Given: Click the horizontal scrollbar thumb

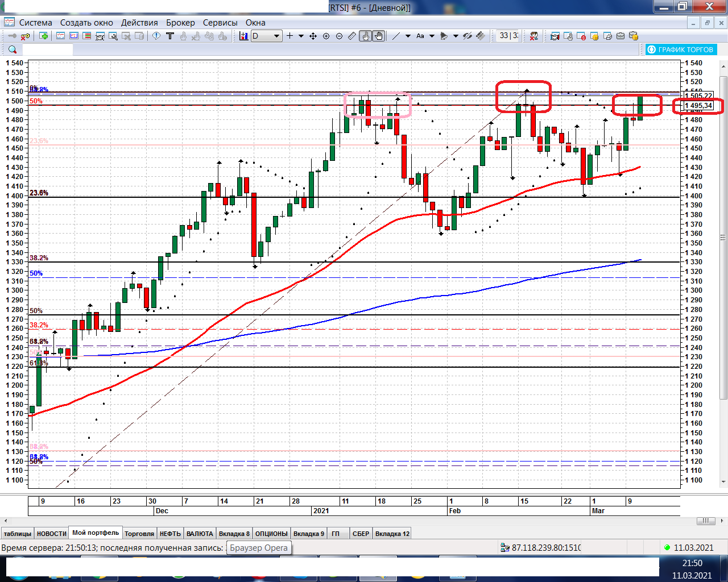Looking at the screenshot, I should point(706,521).
